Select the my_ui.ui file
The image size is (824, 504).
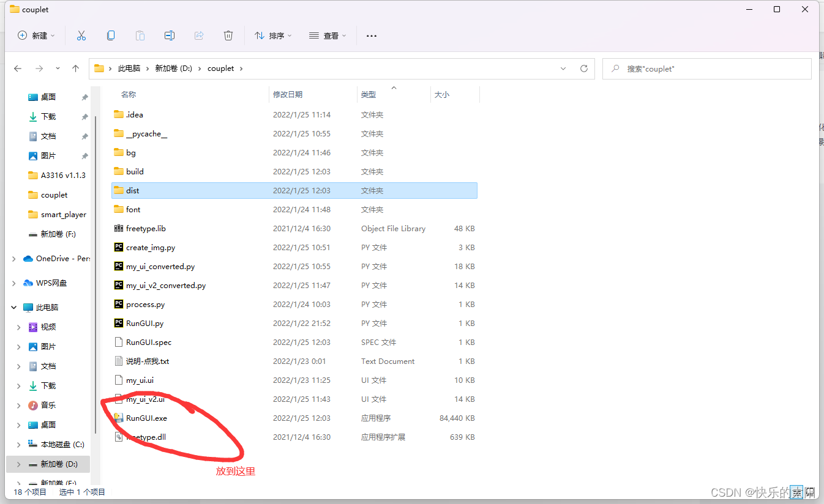[140, 380]
